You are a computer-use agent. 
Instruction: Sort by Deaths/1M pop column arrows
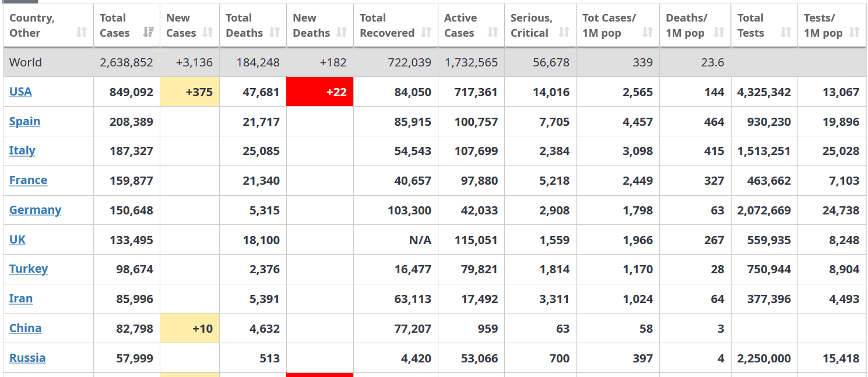[x=719, y=33]
